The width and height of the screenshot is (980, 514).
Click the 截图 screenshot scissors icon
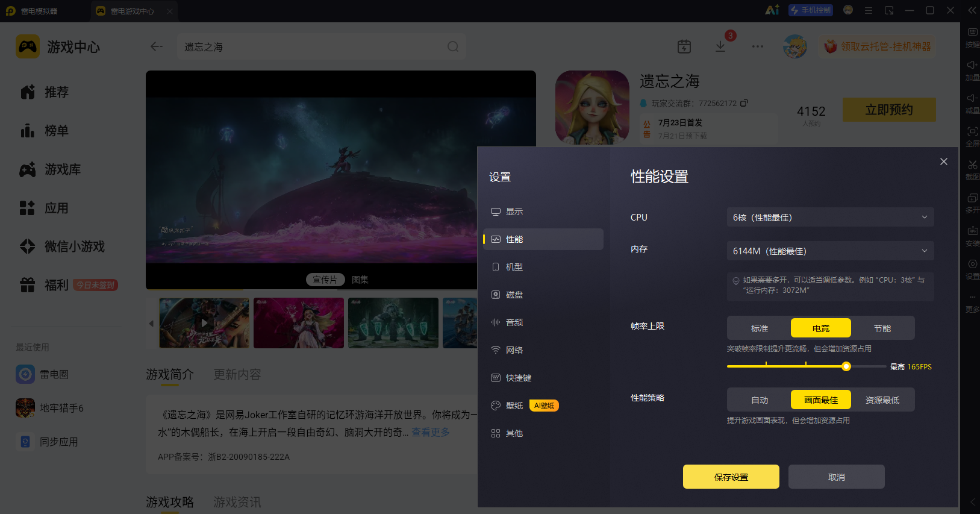[x=972, y=164]
